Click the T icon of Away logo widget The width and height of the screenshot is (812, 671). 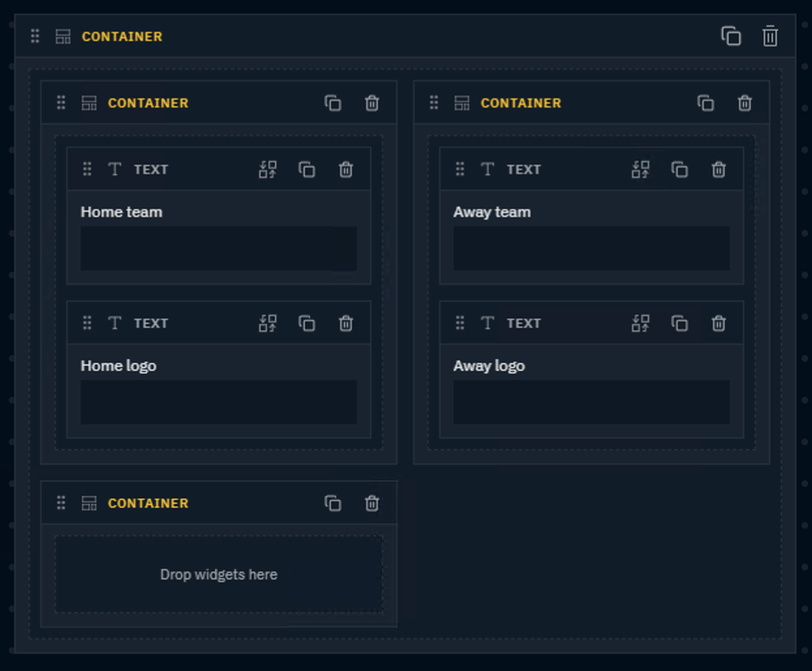(x=488, y=322)
